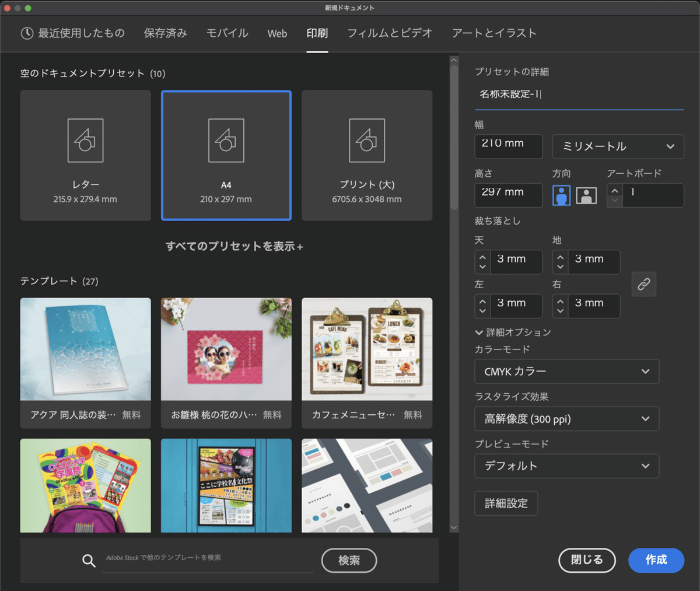Toggle the bleed link chain icon

click(x=644, y=284)
